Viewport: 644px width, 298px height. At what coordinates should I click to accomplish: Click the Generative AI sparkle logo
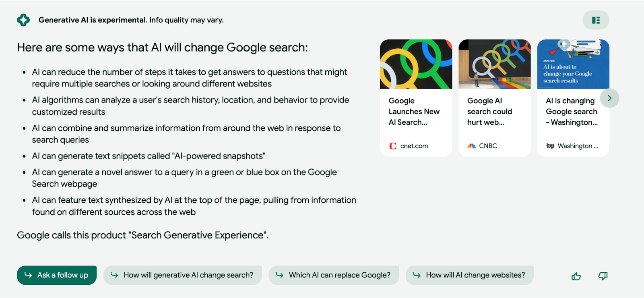pyautogui.click(x=23, y=20)
